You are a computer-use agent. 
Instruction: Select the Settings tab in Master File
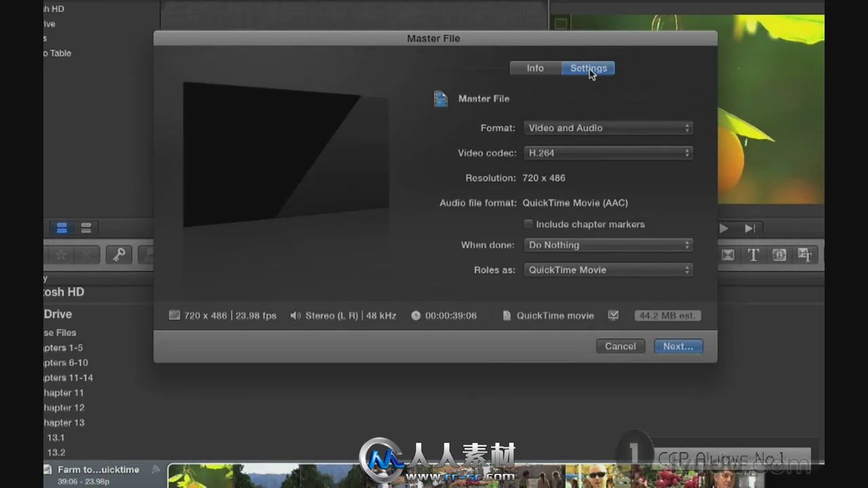point(588,68)
